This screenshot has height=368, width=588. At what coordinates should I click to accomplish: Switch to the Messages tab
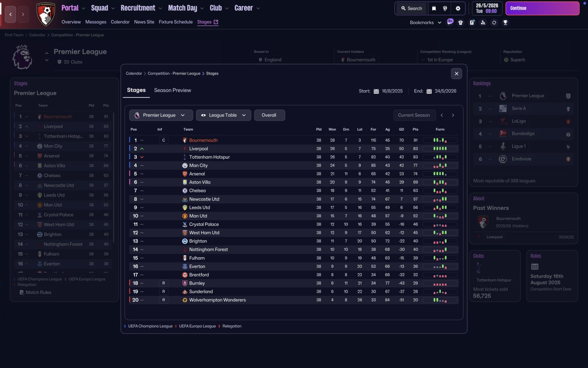coord(96,22)
